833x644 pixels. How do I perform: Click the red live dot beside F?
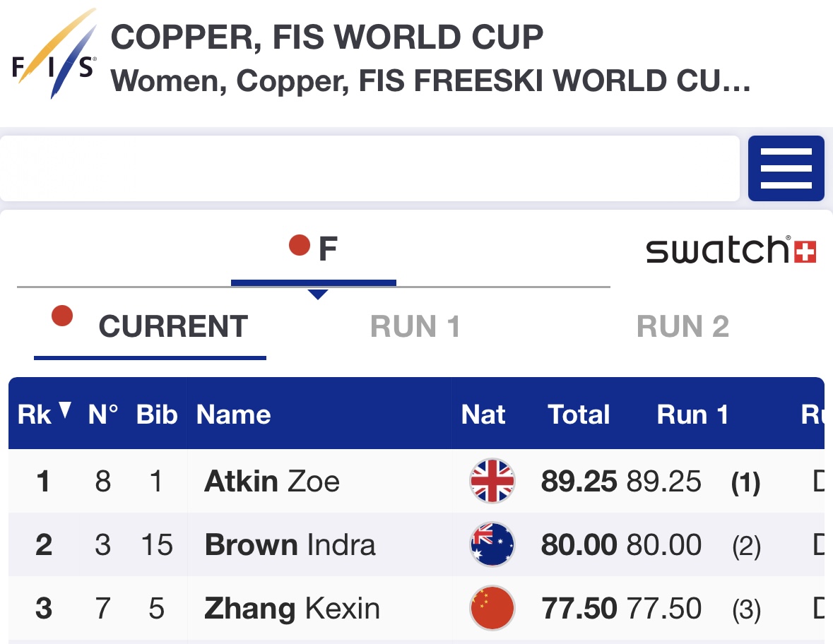[x=300, y=246]
